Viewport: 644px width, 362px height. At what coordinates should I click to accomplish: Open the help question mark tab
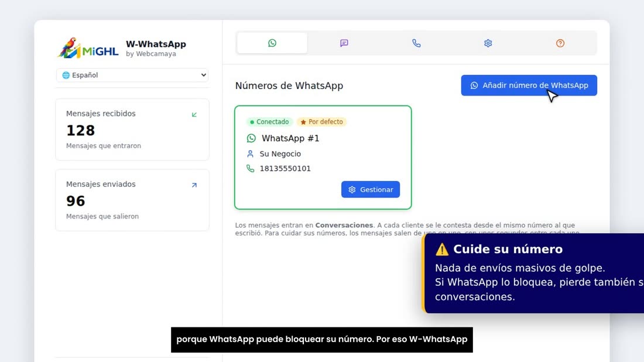click(560, 43)
